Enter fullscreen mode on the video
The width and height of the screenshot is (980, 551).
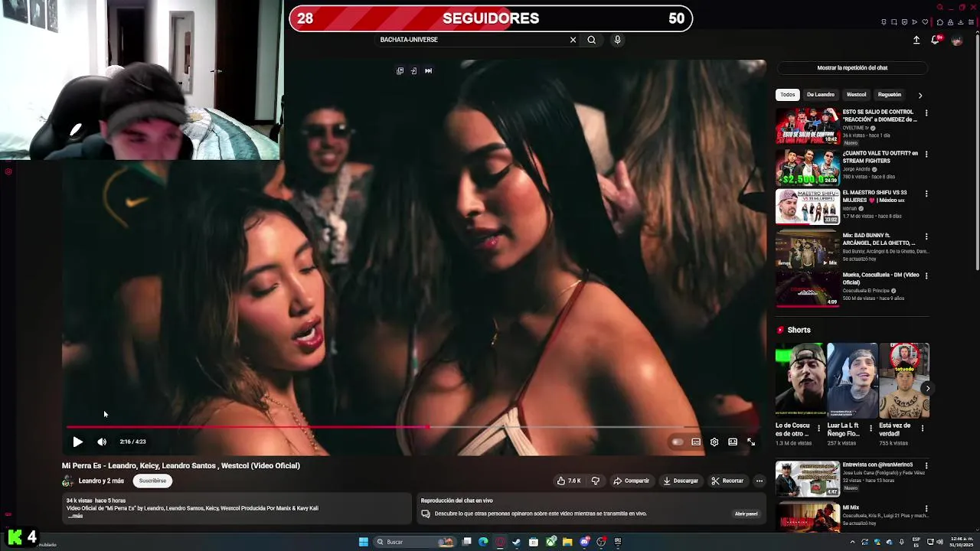[751, 442]
